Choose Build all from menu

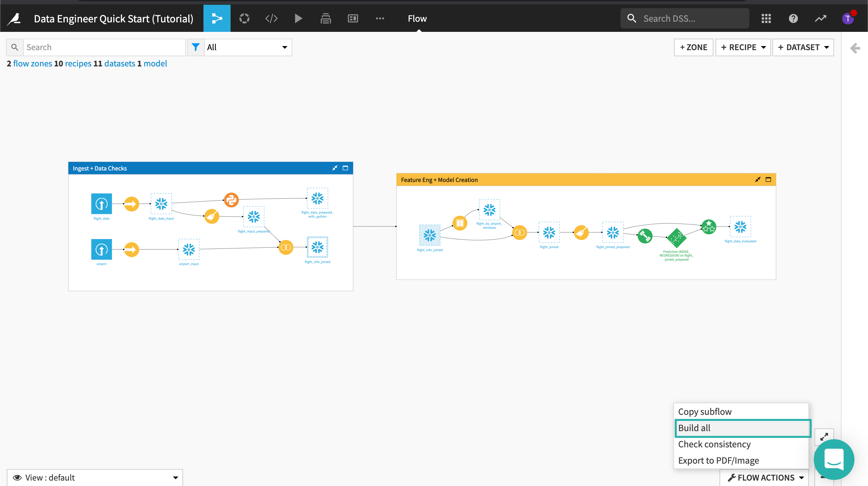(x=743, y=428)
